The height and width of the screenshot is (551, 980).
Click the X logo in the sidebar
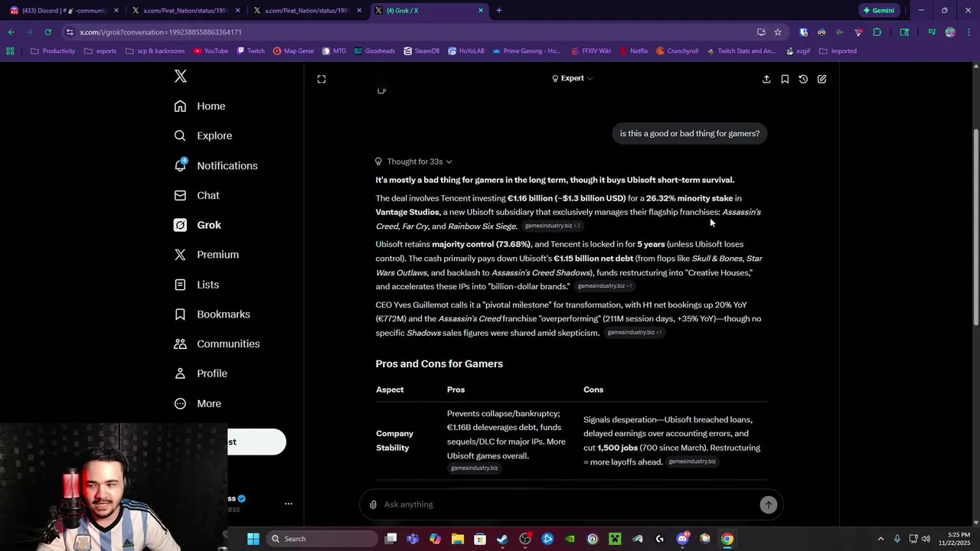(x=181, y=76)
